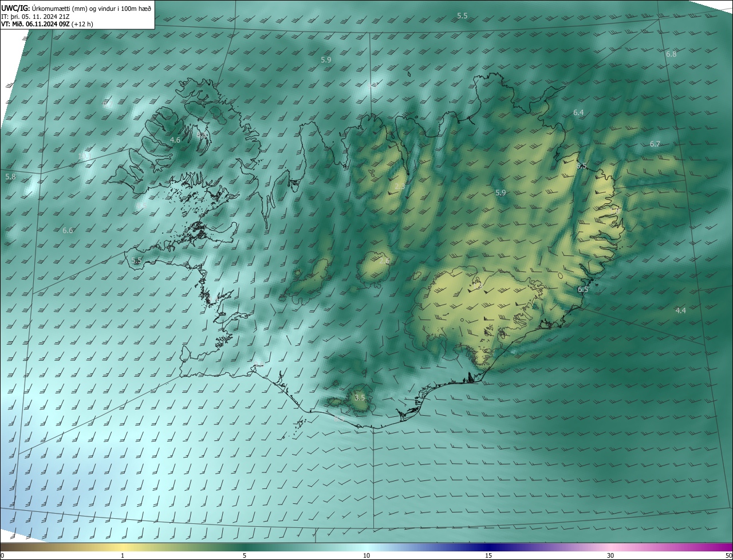Select the valid time line "VT: Mið. 06.11.2024 09Z"
This screenshot has height=560, width=733.
point(36,24)
